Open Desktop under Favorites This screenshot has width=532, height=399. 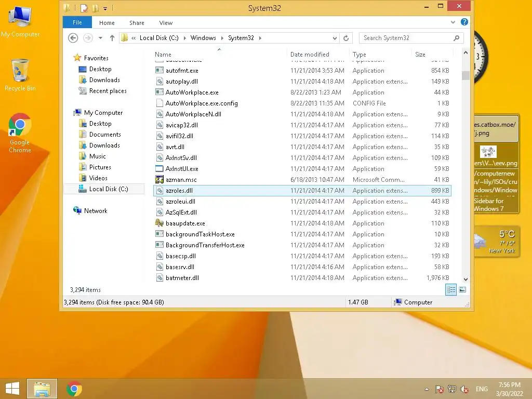(x=100, y=69)
